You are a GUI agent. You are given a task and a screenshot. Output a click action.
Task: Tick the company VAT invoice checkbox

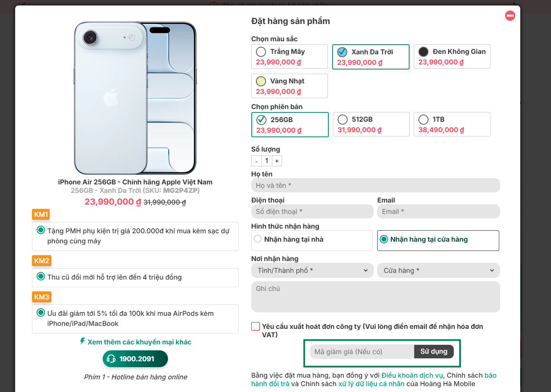click(256, 326)
